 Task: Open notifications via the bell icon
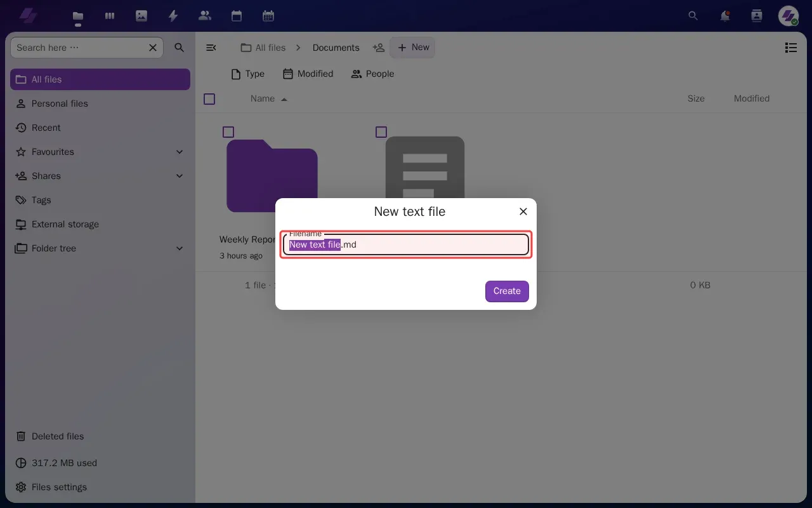pyautogui.click(x=725, y=16)
